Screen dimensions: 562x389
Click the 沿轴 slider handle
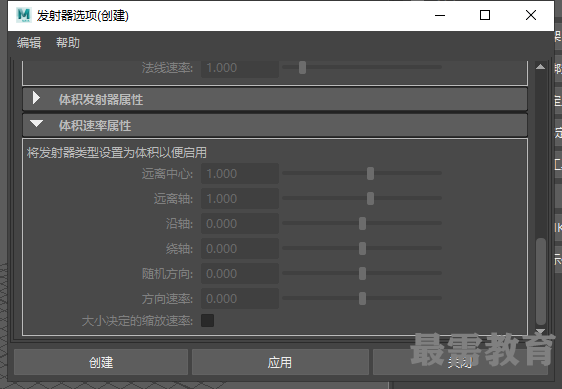coord(362,223)
